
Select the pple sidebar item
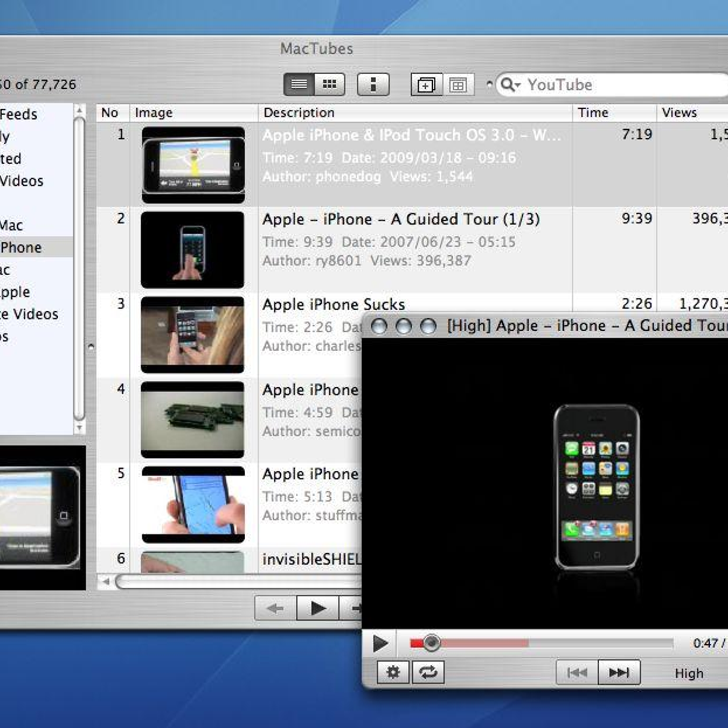coord(36,292)
